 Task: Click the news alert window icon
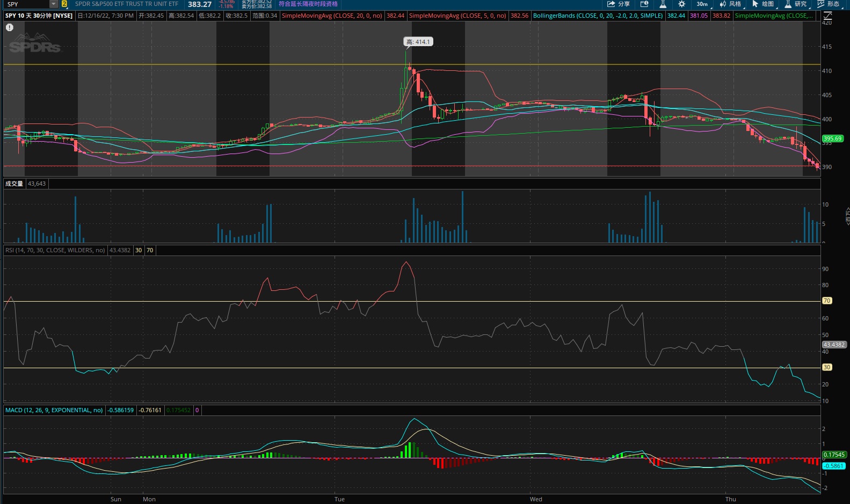pyautogui.click(x=644, y=4)
